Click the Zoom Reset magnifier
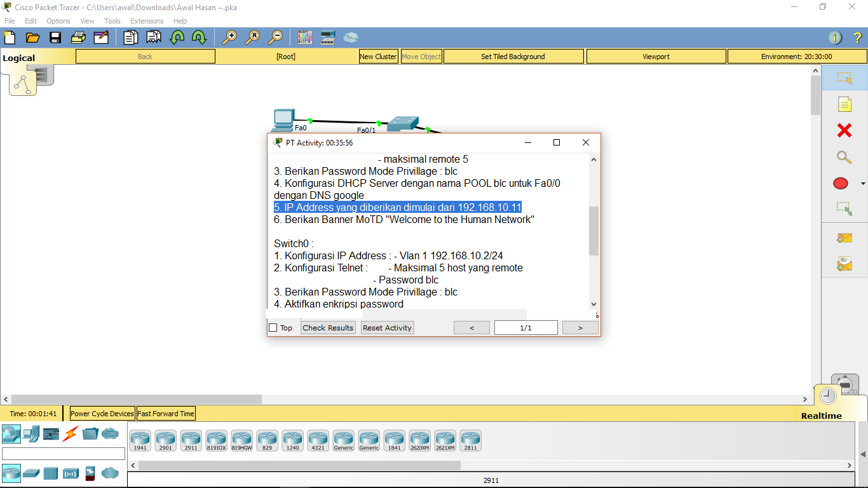 (252, 37)
